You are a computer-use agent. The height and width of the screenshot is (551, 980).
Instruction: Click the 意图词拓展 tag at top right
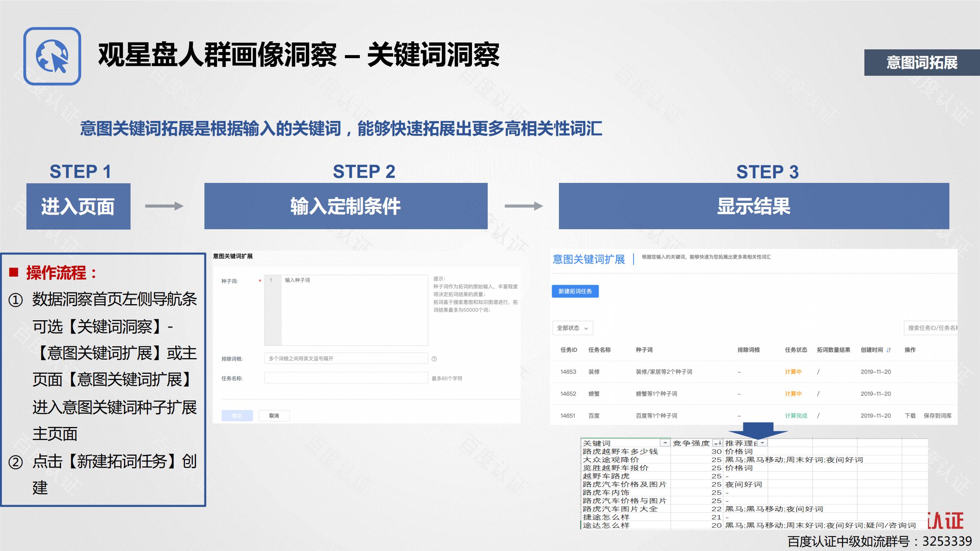(x=922, y=62)
